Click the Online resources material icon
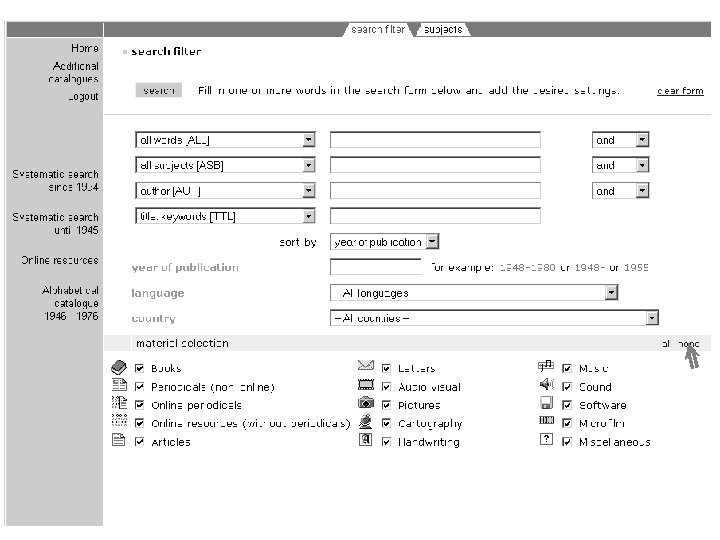This screenshot has height=540, width=720. click(x=119, y=421)
